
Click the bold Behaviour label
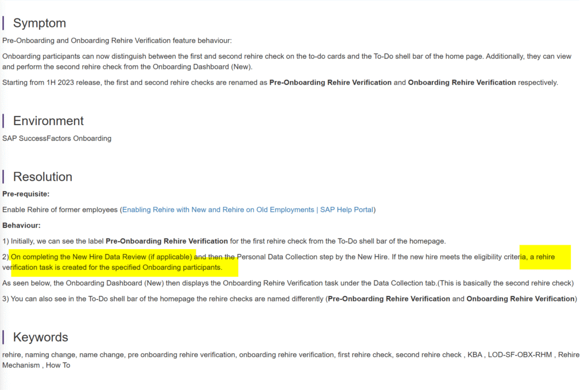21,225
